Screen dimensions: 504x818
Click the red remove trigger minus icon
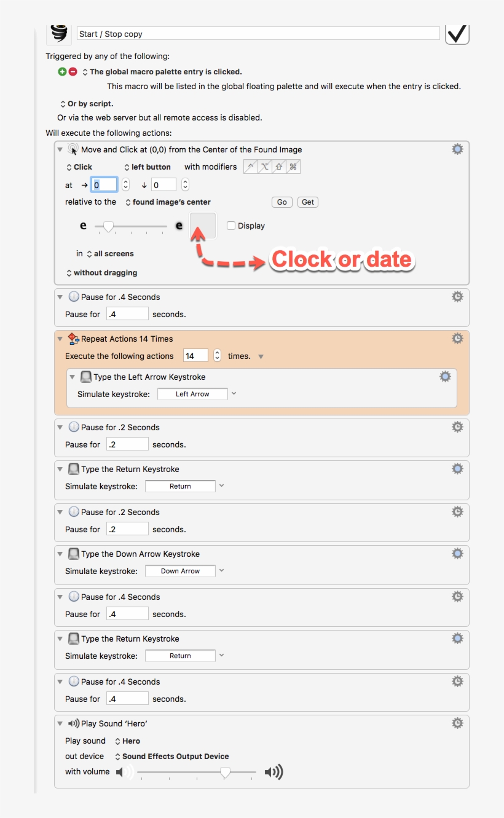(x=73, y=72)
